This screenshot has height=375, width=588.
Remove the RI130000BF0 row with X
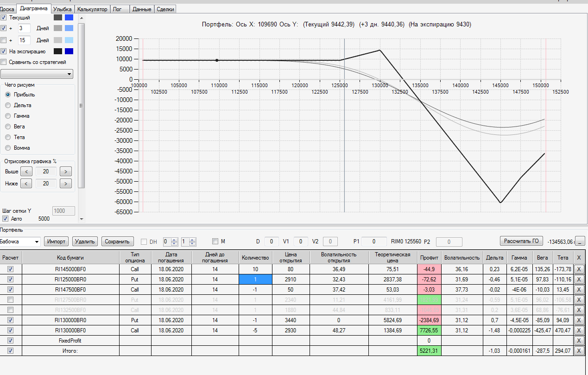point(579,331)
